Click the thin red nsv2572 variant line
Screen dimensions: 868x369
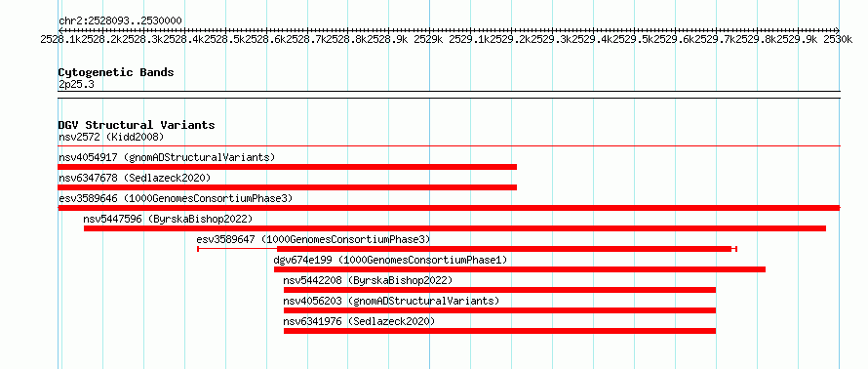pos(449,145)
